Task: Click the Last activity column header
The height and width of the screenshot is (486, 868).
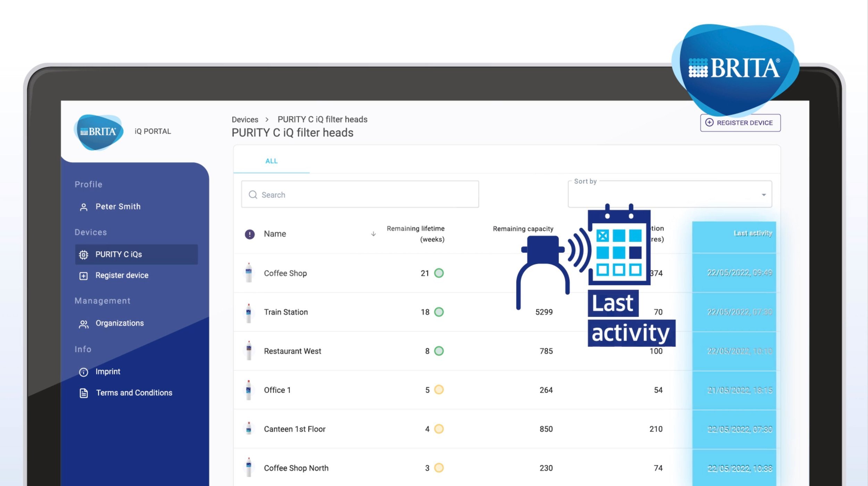Action: click(x=753, y=233)
